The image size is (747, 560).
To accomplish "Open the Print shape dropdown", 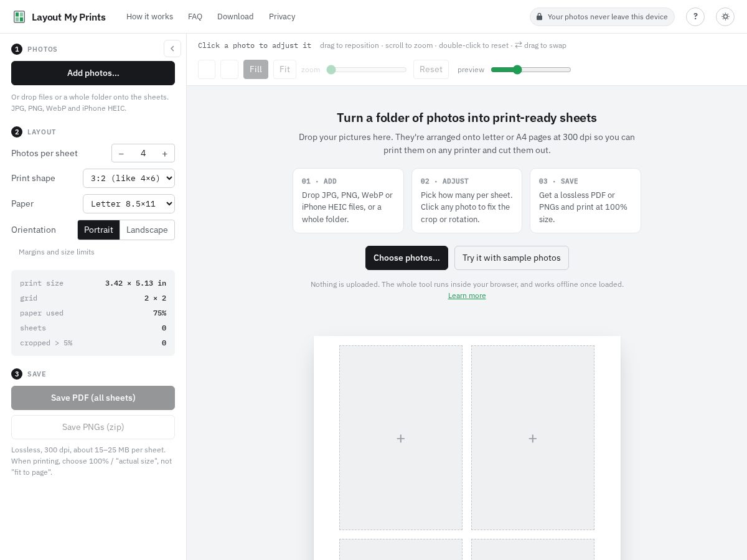I will pos(129,178).
